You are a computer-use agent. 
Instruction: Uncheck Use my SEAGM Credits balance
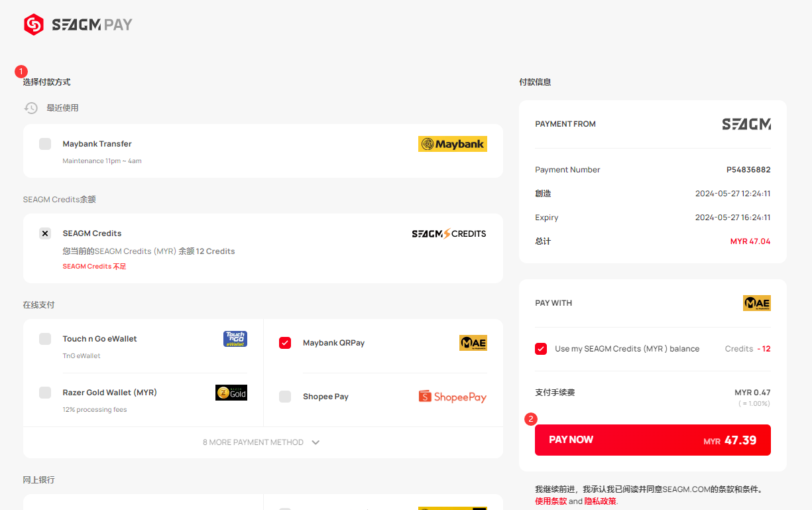tap(541, 349)
